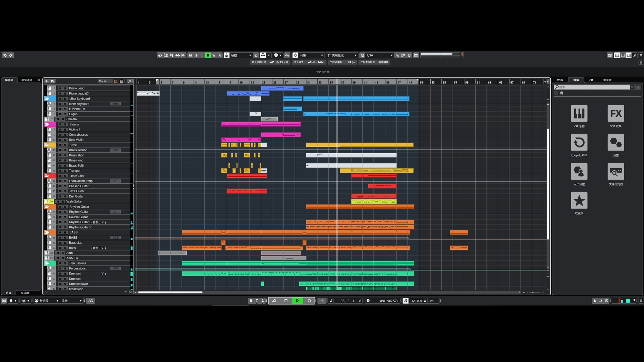
Task: Open the File Browser tile
Action: pos(616,171)
